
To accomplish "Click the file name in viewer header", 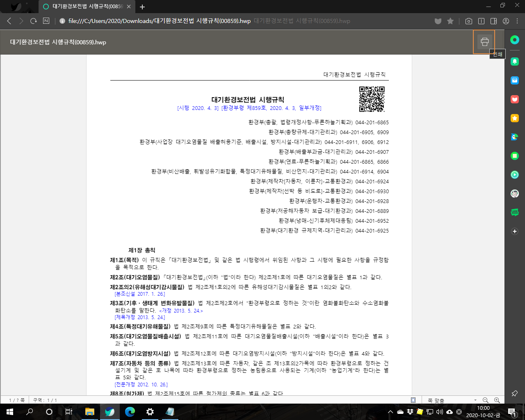I will point(58,42).
